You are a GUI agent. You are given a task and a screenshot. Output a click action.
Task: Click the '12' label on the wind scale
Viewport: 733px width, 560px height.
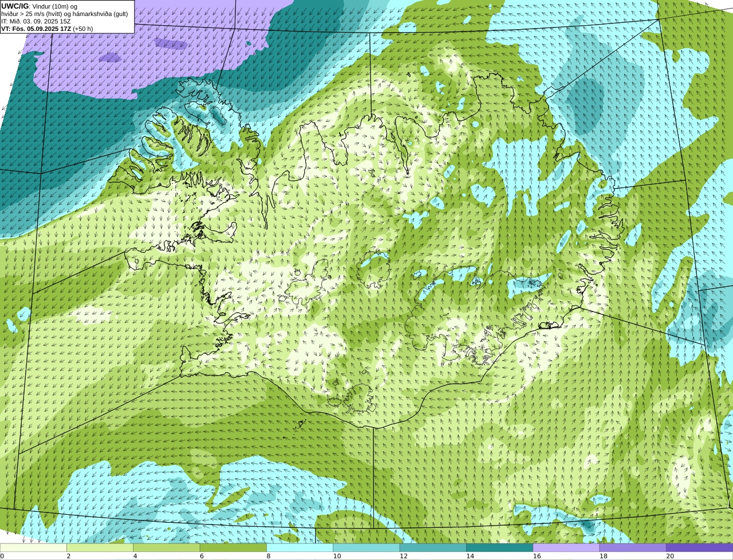click(403, 556)
